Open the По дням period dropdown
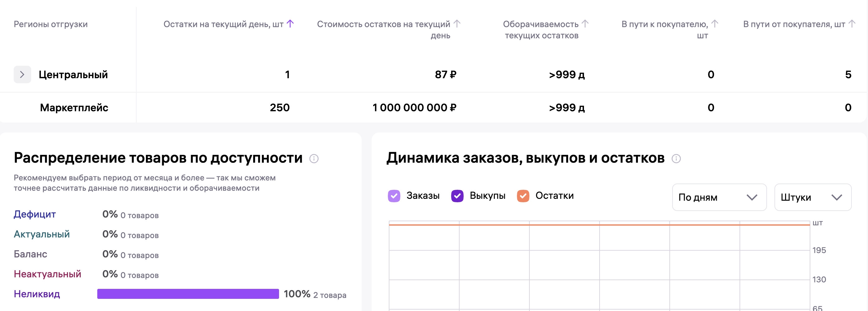 pos(719,197)
